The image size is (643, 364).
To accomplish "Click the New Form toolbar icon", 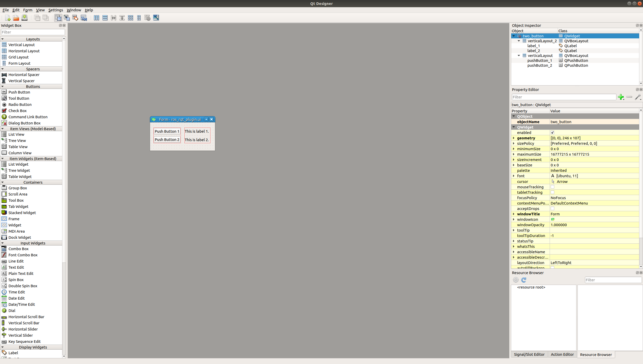I will (7, 18).
